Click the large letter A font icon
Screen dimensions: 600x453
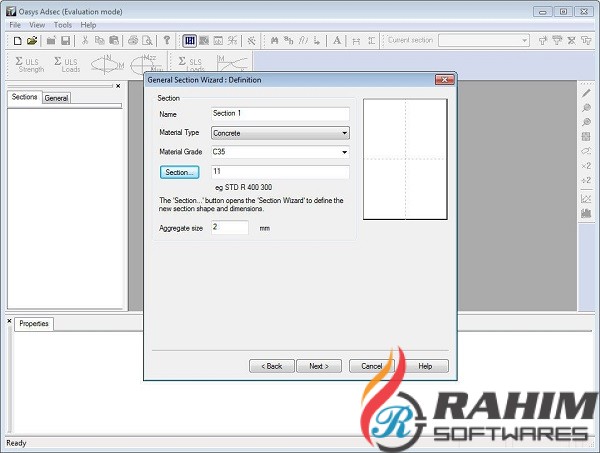337,40
